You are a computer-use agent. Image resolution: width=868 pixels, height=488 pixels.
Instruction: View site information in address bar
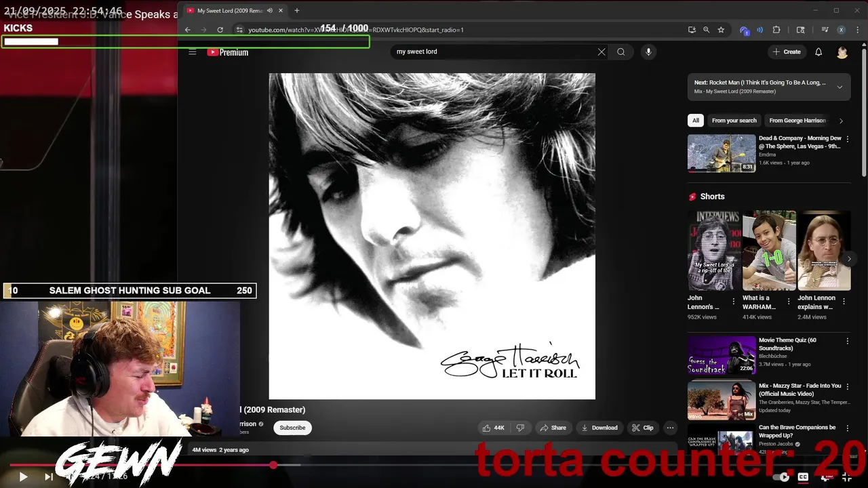(x=239, y=30)
